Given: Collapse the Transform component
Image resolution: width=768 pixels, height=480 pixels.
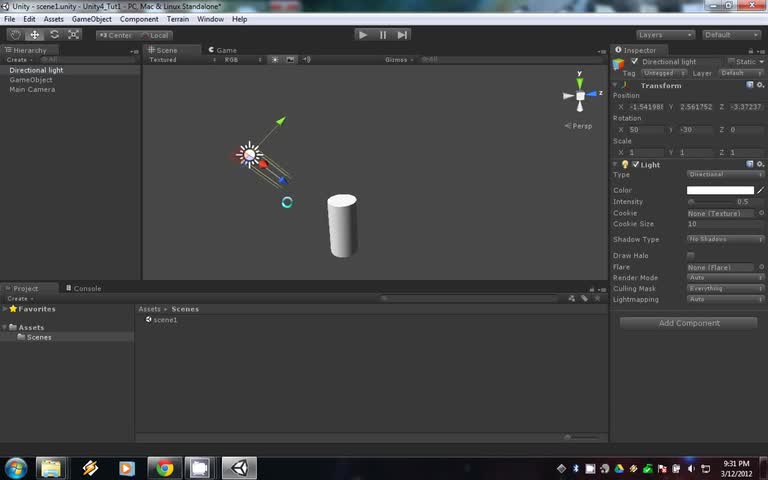Looking at the screenshot, I should point(615,85).
